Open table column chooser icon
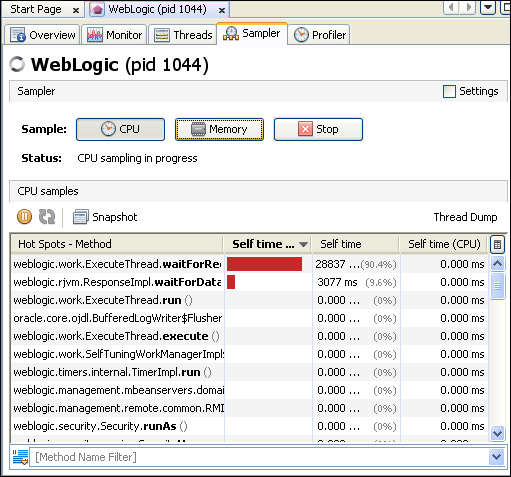 [x=497, y=245]
